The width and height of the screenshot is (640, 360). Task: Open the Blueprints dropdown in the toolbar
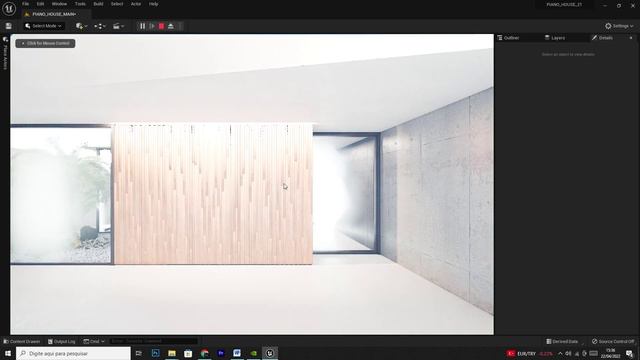[100, 26]
